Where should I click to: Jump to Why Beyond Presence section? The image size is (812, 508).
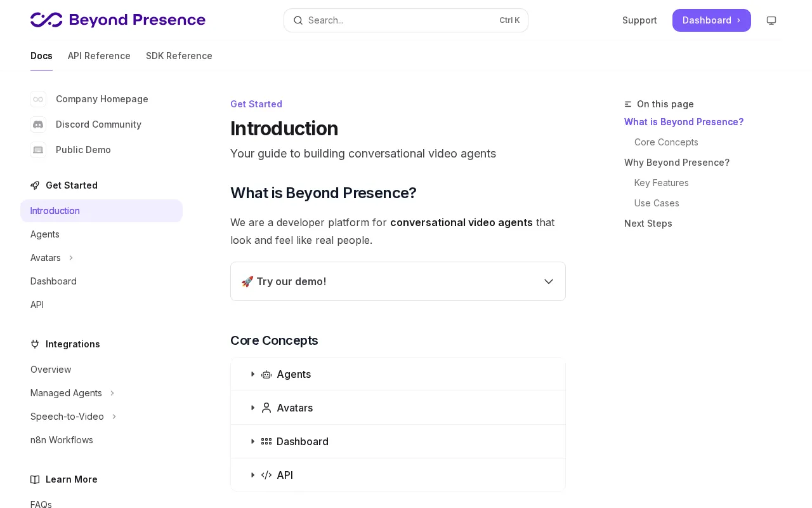tap(677, 163)
